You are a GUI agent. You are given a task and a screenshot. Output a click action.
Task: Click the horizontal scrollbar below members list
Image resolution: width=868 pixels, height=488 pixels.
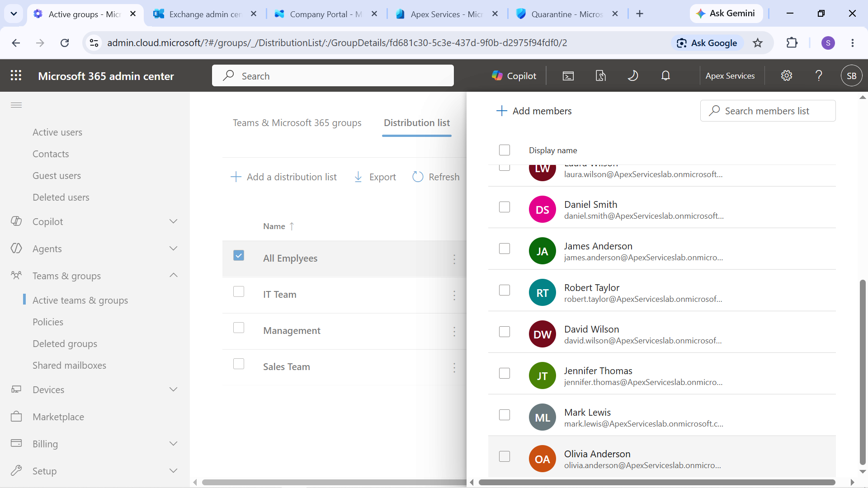point(656,482)
